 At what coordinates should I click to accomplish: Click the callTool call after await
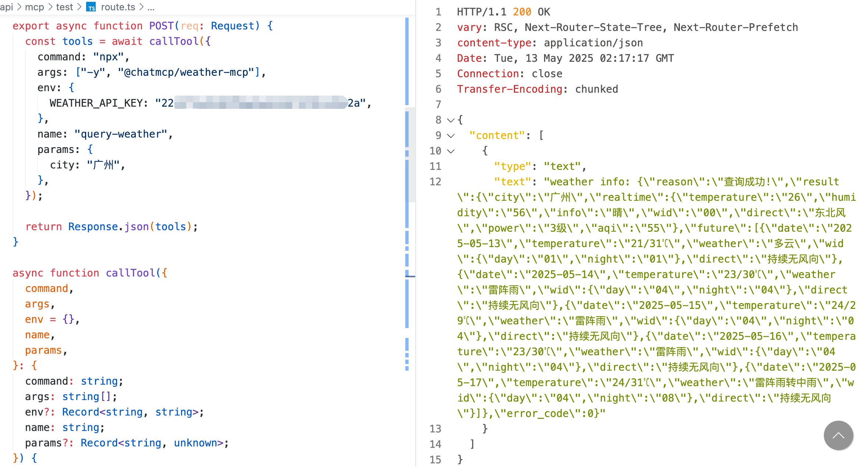click(174, 41)
